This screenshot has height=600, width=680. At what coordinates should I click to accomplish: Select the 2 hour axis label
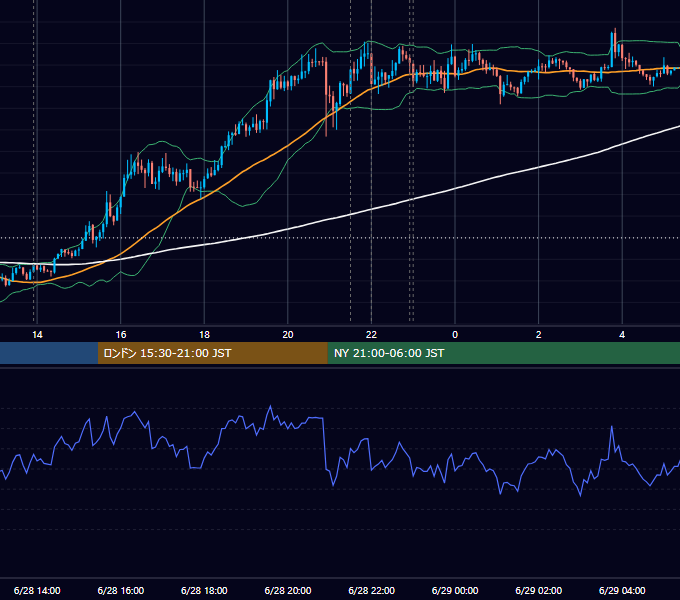pos(539,335)
